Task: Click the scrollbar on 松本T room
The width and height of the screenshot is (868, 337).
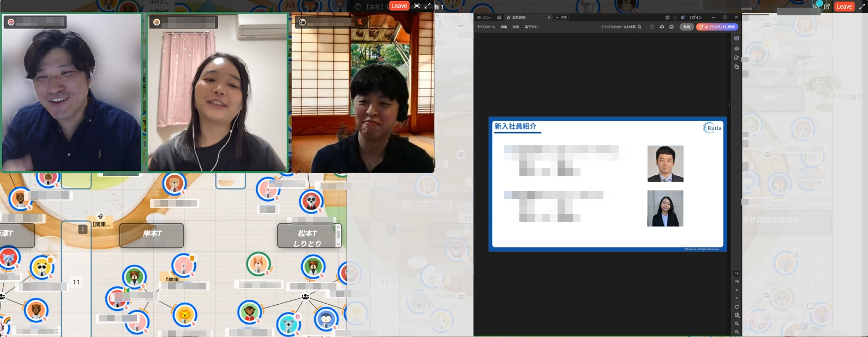Action: [x=338, y=235]
